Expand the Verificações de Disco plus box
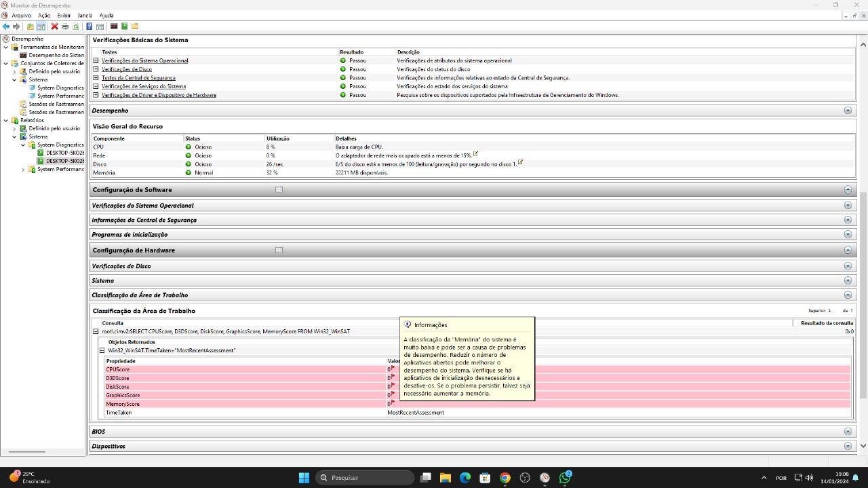This screenshot has width=868, height=488. (x=96, y=69)
